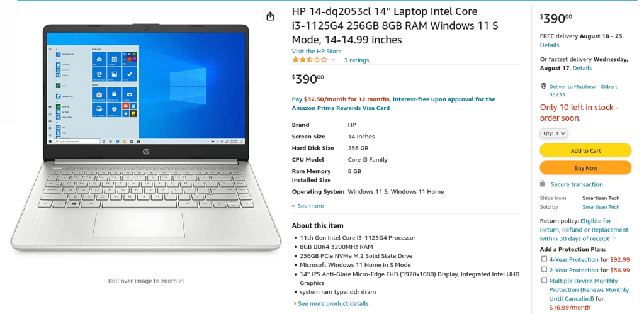Click the share icon above the product image
This screenshot has width=644, height=314.
270,16
